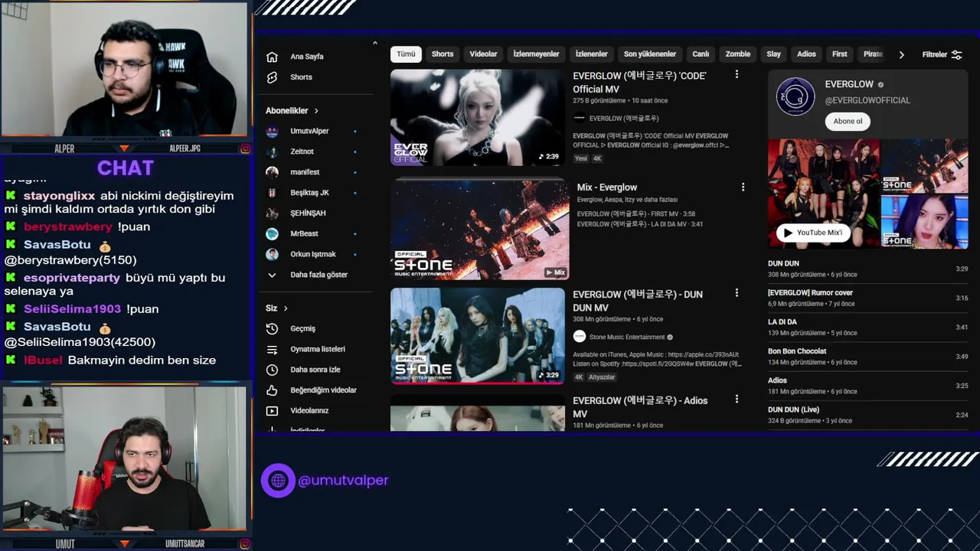Play DUN DUN (Live) track
The image size is (980, 551).
[868, 415]
